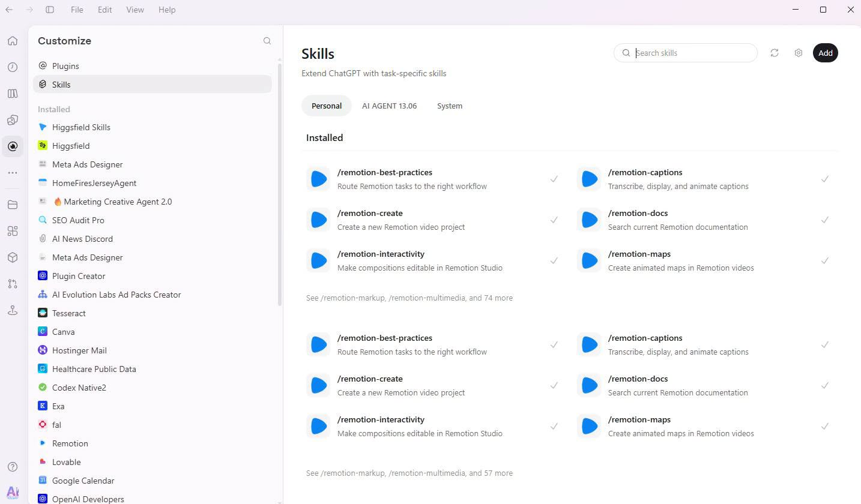Click the git branch icon in left rail
The image size is (861, 504).
[13, 284]
